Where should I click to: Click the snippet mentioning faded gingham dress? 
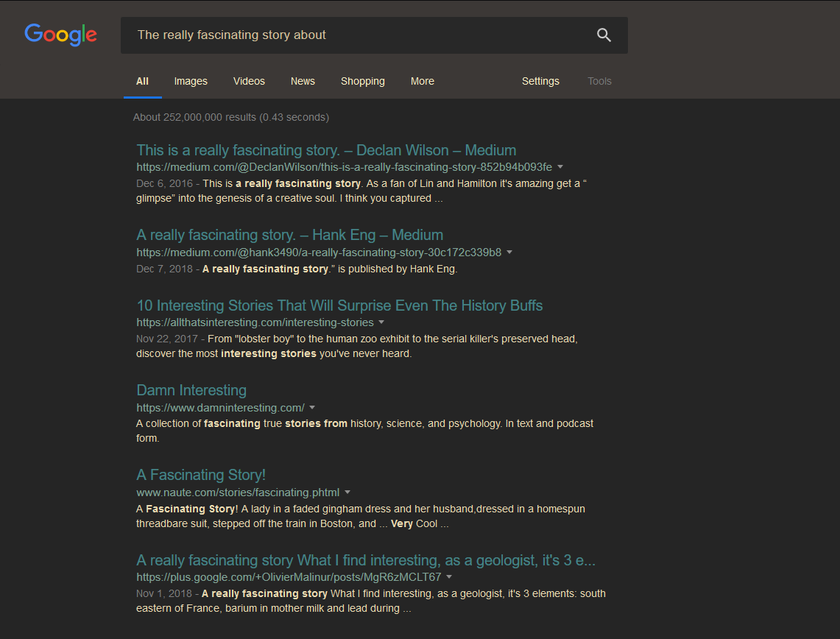361,516
